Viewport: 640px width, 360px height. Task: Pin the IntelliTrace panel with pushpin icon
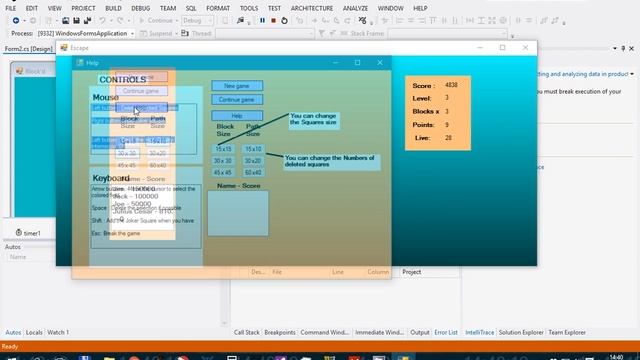(x=623, y=48)
